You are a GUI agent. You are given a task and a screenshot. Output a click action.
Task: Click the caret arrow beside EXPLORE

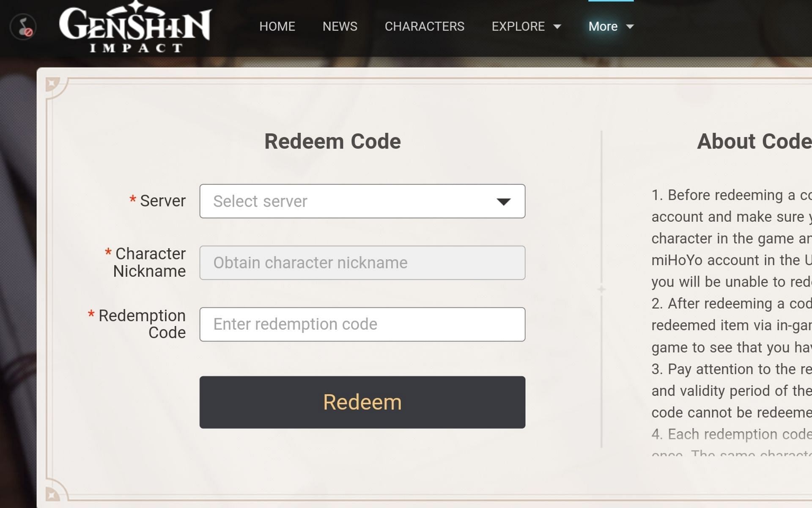[557, 27]
